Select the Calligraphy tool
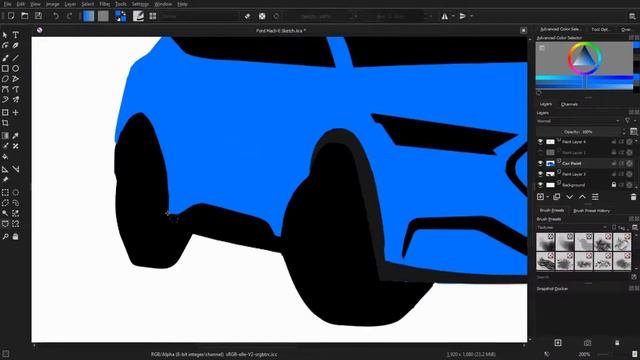This screenshot has width=640, height=360. coord(16,46)
